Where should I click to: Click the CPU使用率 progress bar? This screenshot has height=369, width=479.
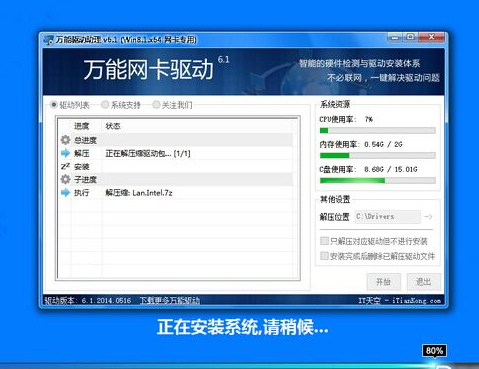click(377, 130)
